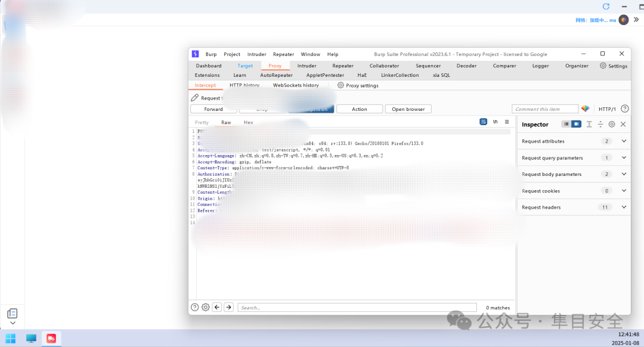This screenshot has height=347, width=644.
Task: Click the Windows Start button
Action: click(10, 339)
